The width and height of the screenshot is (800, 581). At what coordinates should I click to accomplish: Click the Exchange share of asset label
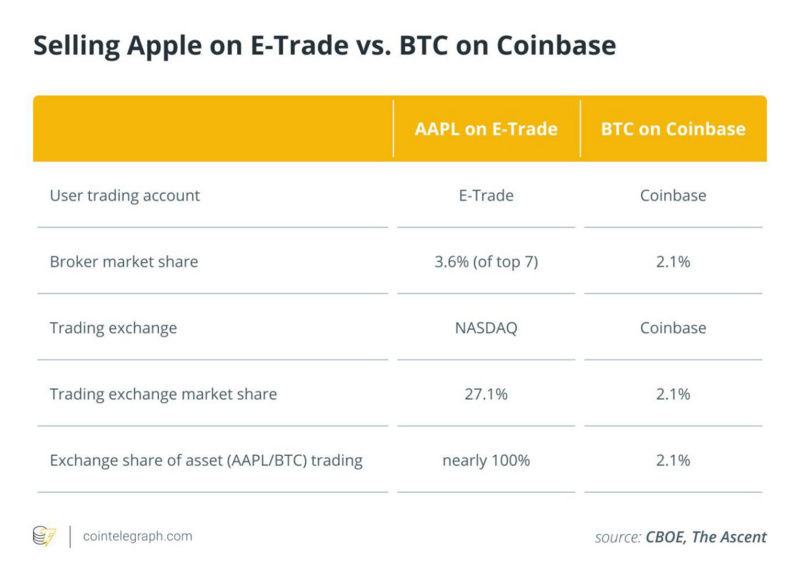pyautogui.click(x=206, y=461)
